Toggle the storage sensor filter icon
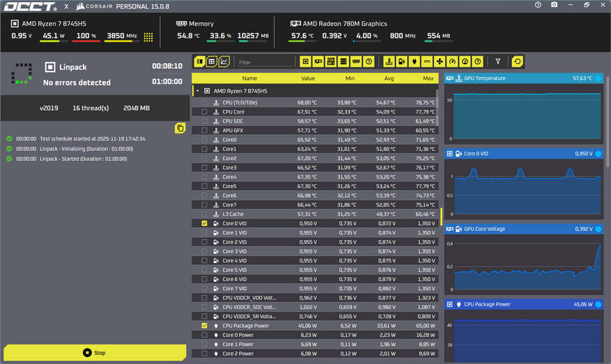Image resolution: width=611 pixels, height=364 pixels. (343, 61)
